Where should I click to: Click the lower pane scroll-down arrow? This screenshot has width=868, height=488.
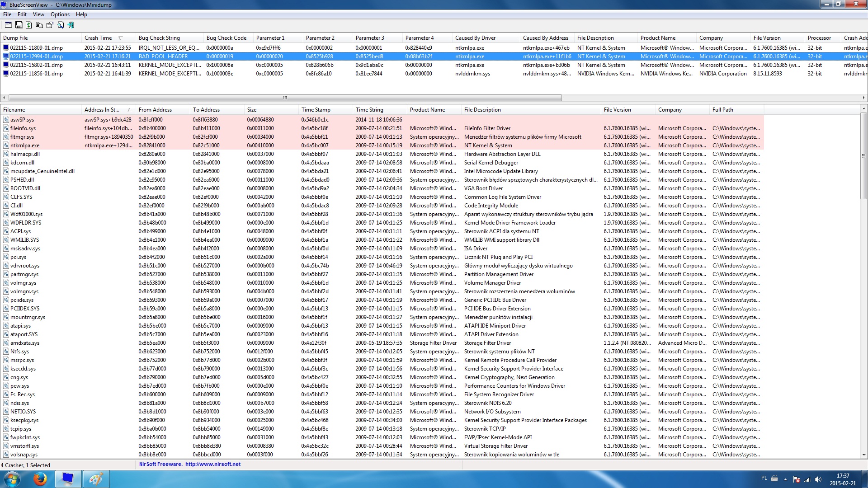863,455
